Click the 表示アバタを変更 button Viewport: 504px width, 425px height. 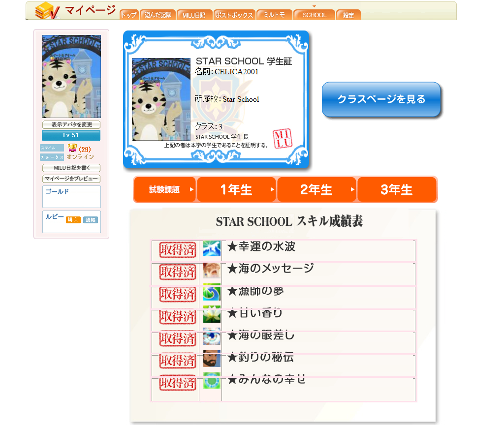click(x=71, y=124)
